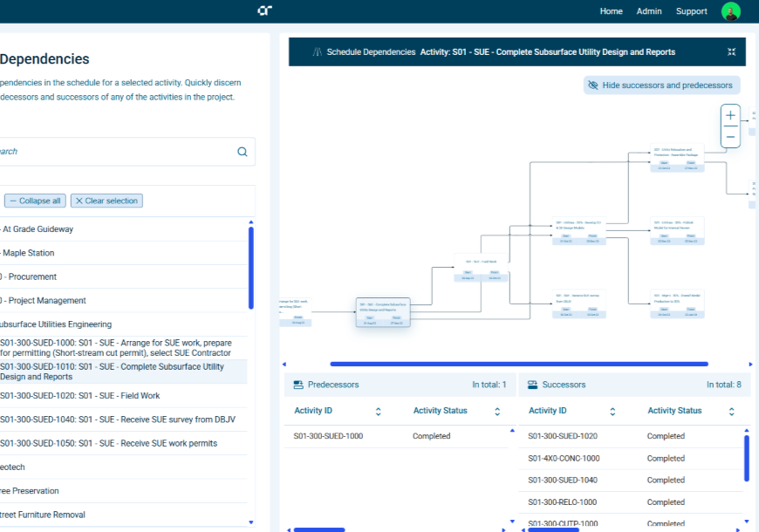This screenshot has height=532, width=759.
Task: Select activity S01-300-SUED-1040 Receive SUE survey
Action: [123, 419]
